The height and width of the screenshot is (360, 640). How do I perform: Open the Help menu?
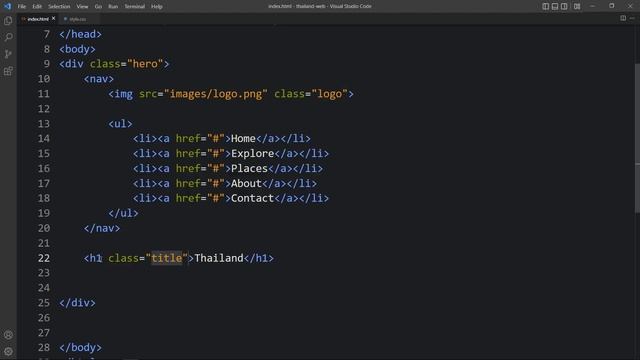tap(157, 7)
